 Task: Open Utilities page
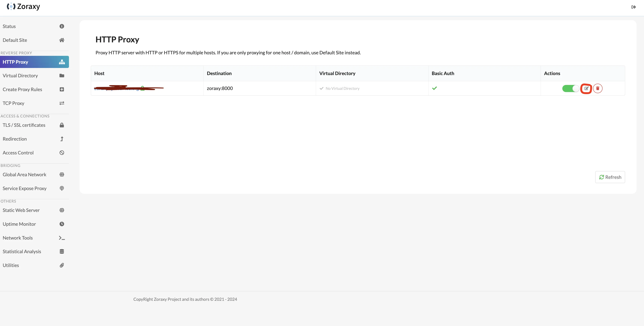tap(35, 265)
